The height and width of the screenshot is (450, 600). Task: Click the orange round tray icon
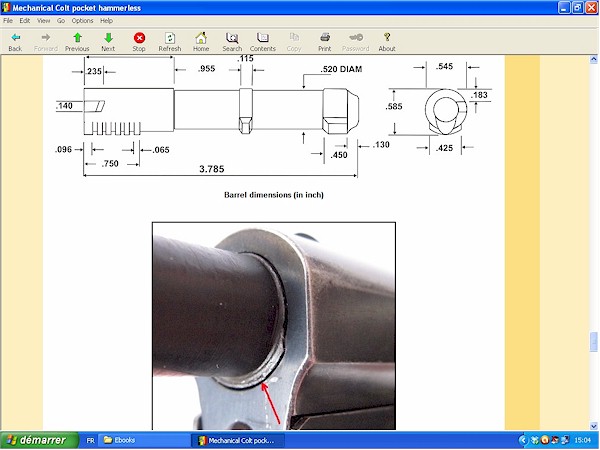coord(545,440)
